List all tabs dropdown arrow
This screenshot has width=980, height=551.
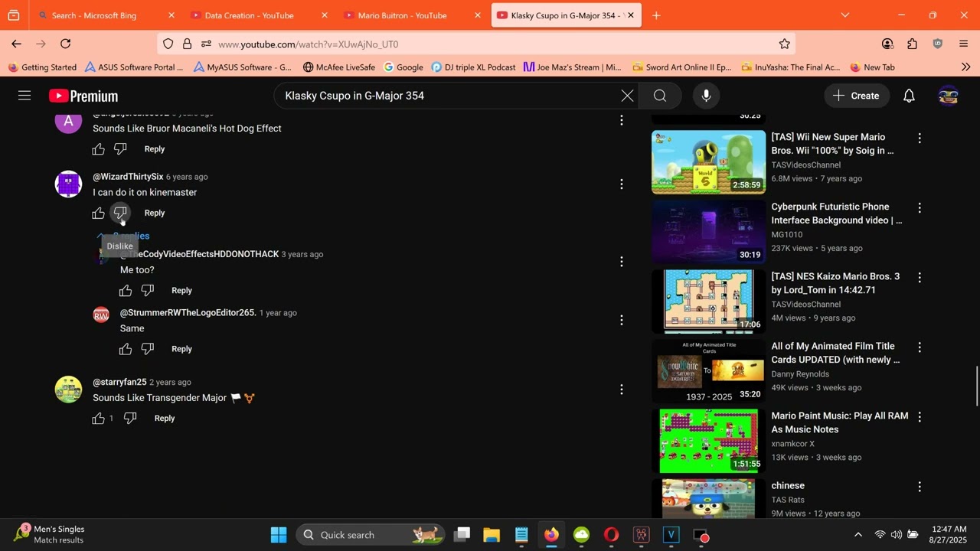tap(844, 15)
